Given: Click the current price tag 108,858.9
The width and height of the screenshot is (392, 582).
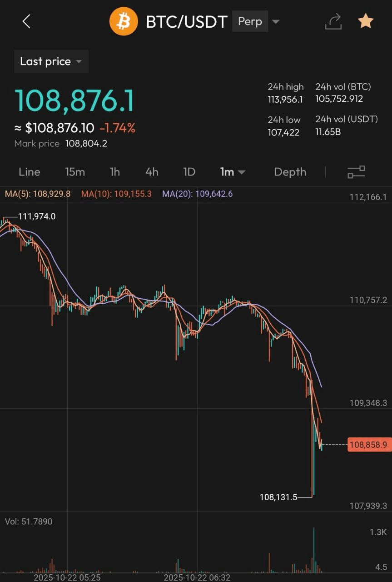Looking at the screenshot, I should click(369, 445).
